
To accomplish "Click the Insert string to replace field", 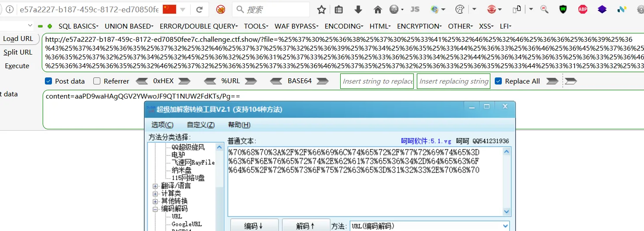I will [x=377, y=81].
